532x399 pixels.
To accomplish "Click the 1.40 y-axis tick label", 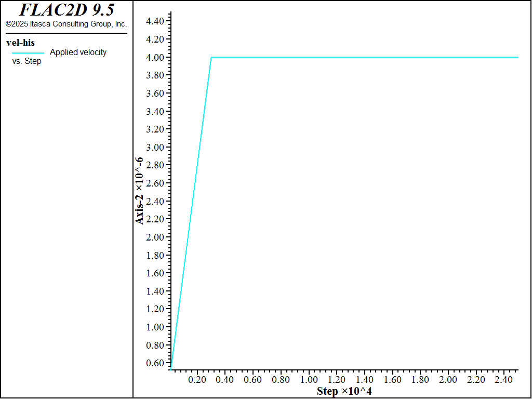I will click(x=155, y=291).
